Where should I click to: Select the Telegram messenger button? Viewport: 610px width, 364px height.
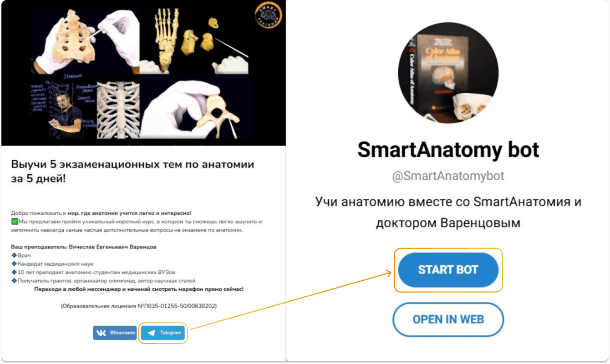point(163,333)
